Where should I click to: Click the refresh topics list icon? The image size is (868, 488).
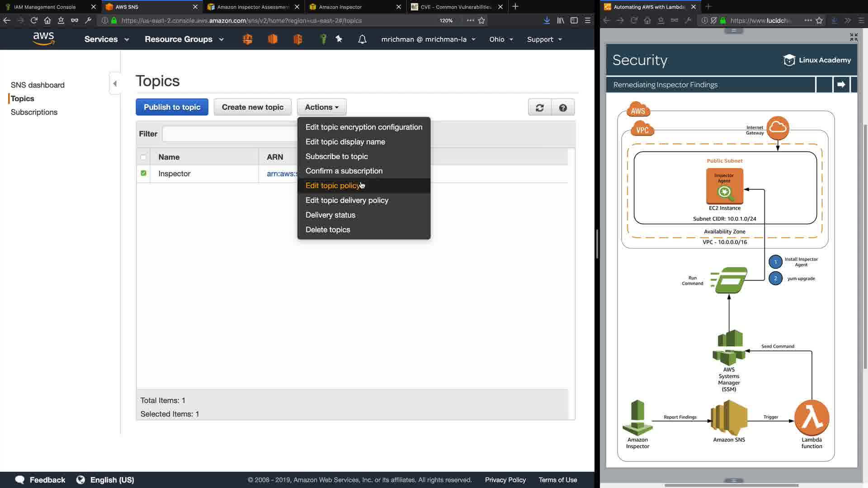coord(539,108)
